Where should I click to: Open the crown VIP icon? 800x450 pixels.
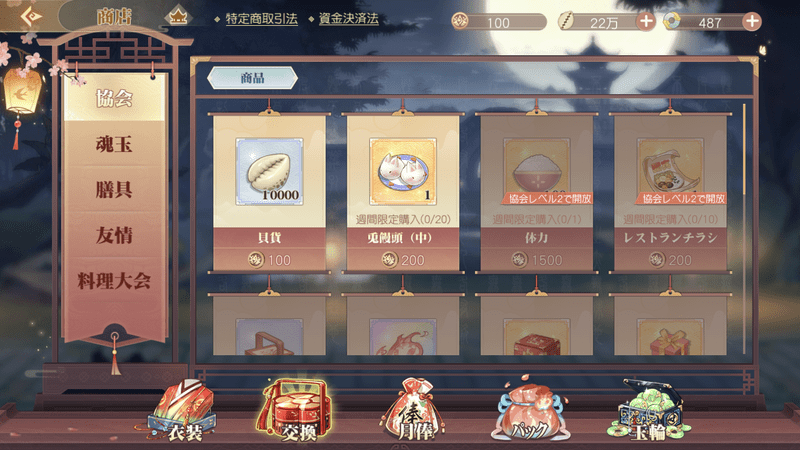coord(178,17)
